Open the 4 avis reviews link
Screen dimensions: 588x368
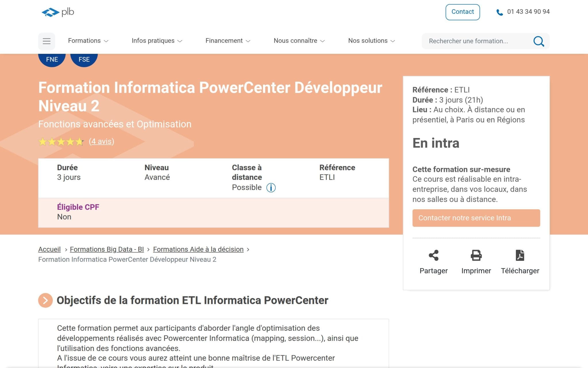tap(101, 141)
